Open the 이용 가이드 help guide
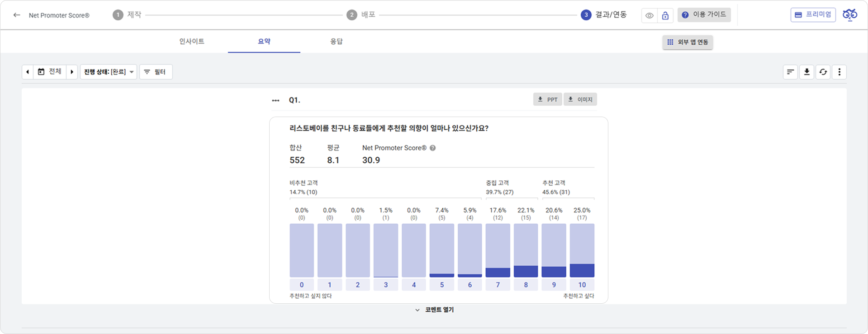The height and width of the screenshot is (334, 868). 704,15
